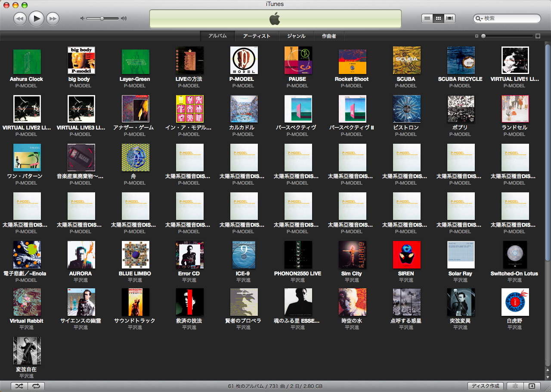Screen dimensions: 551x392
Task: Switch to album grid view
Action: tap(438, 19)
